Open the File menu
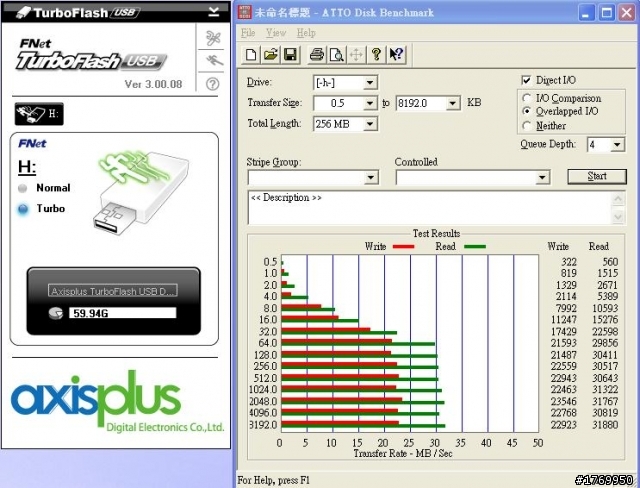640x488 pixels. click(248, 33)
